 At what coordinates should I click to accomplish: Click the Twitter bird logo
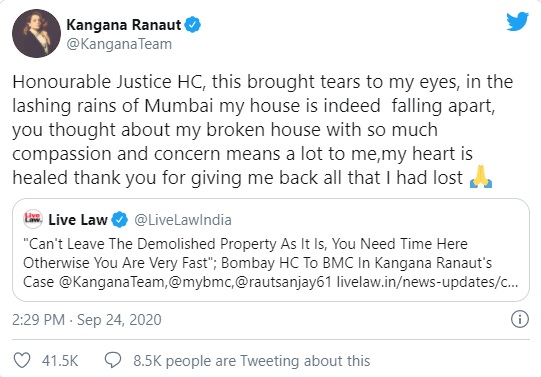[x=517, y=21]
